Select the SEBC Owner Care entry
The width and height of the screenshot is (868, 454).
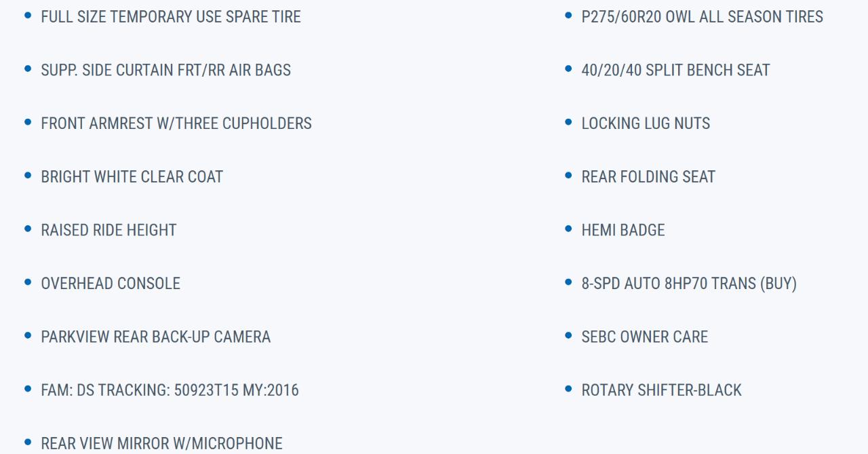[x=644, y=337]
